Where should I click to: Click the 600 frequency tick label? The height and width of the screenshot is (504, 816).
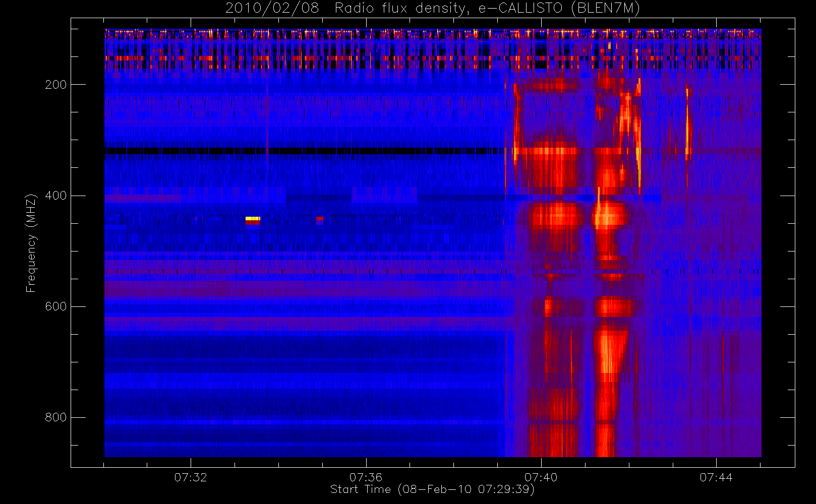[56, 306]
